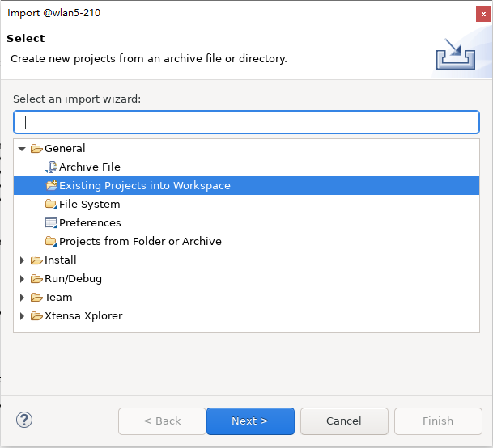Select the File System wizard entry
The image size is (493, 448).
89,205
